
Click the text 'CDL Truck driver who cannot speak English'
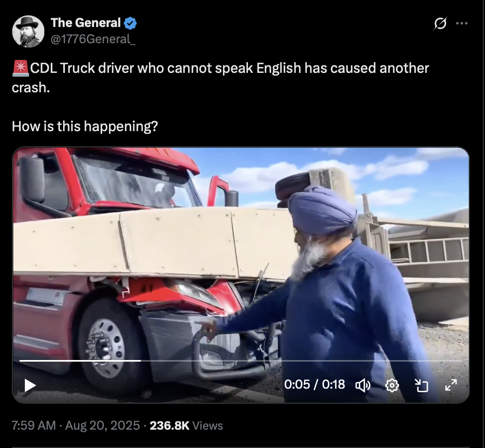click(165, 68)
